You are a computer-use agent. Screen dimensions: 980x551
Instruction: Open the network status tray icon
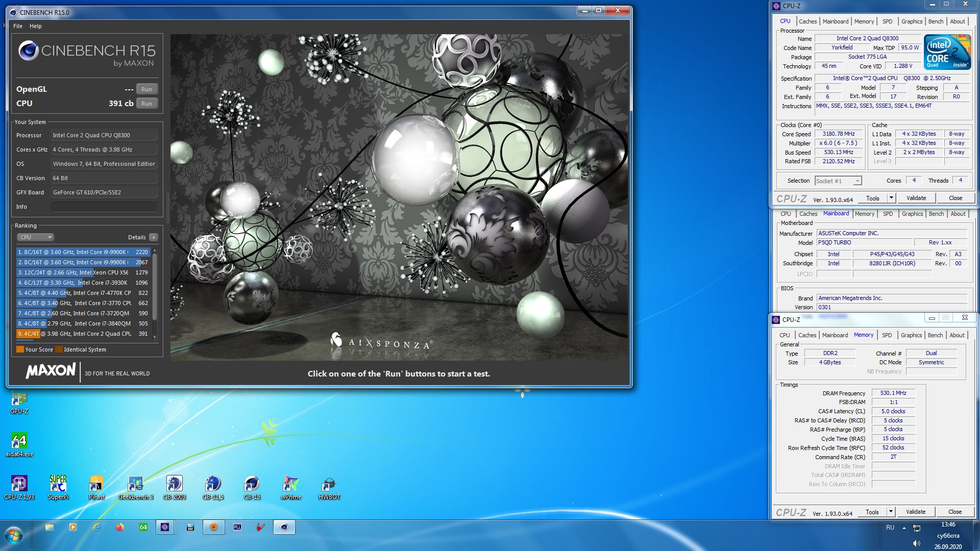pyautogui.click(x=917, y=528)
